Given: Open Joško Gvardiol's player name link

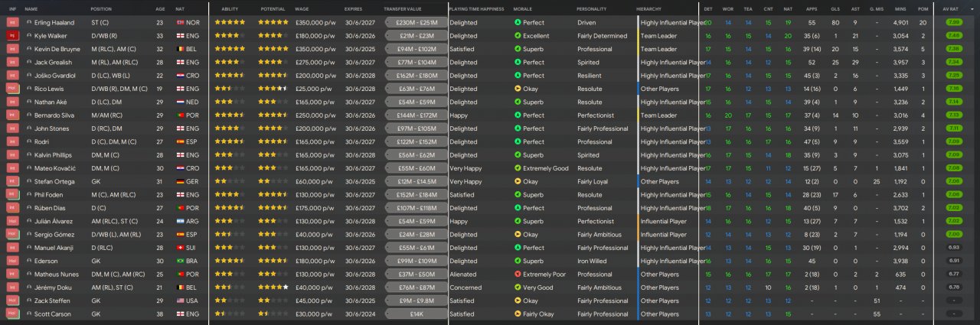Looking at the screenshot, I should (56, 76).
